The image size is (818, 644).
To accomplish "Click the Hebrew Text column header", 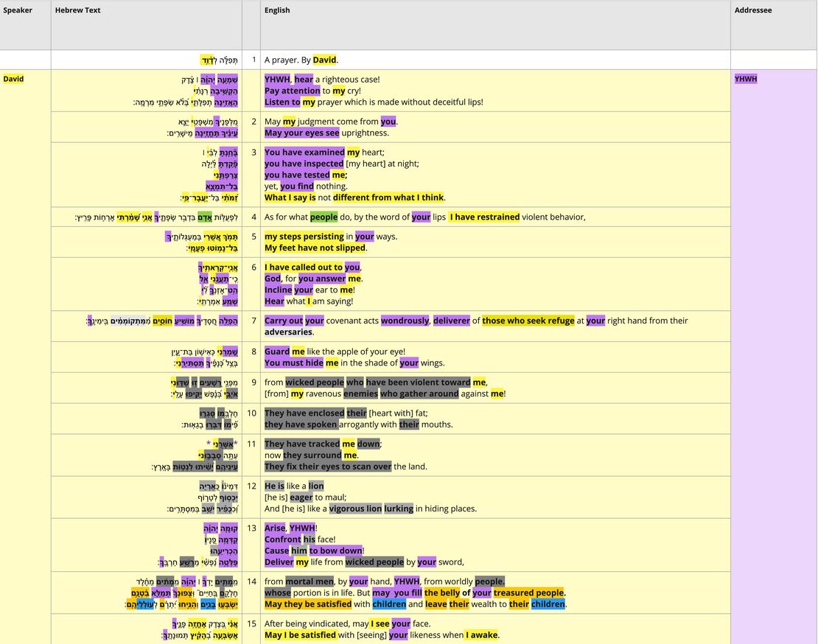I will coord(77,10).
